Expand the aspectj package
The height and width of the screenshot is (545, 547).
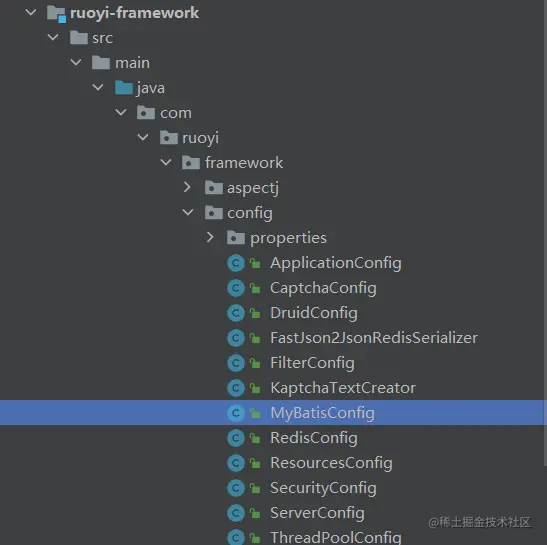(187, 187)
